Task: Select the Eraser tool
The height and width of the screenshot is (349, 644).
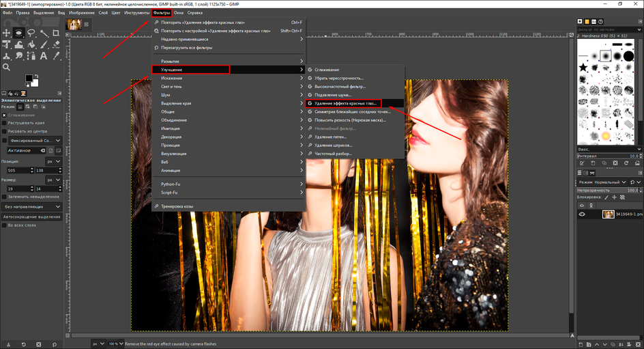Action: [x=56, y=44]
